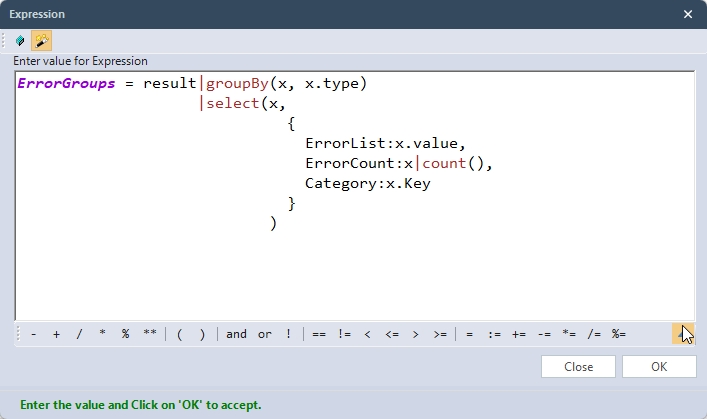Insert the logical not '!' operator
This screenshot has height=419, width=707.
tap(288, 334)
